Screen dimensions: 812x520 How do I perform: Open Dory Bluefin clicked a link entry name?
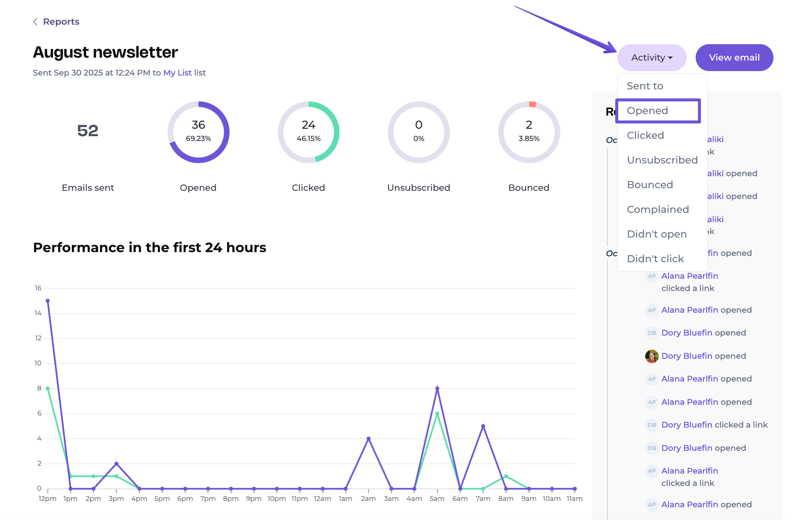coord(687,425)
